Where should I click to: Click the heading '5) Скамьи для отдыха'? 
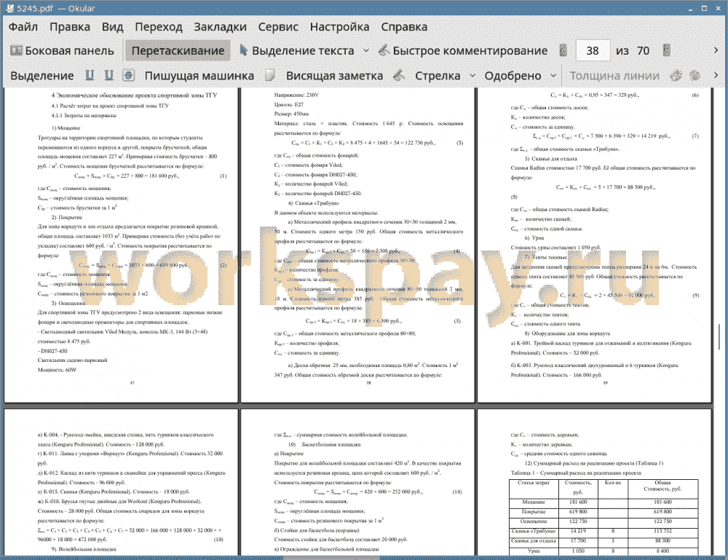tap(550, 159)
